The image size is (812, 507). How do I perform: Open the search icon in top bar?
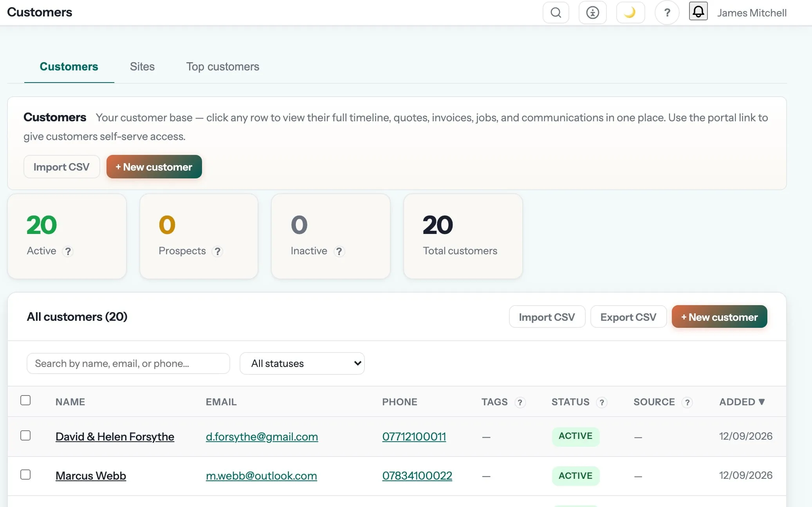[556, 13]
